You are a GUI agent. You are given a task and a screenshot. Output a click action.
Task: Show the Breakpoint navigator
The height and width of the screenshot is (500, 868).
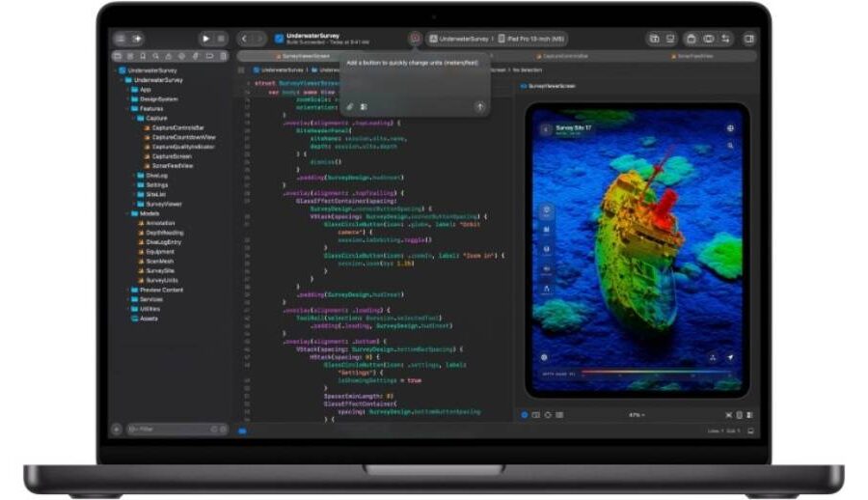[x=210, y=56]
